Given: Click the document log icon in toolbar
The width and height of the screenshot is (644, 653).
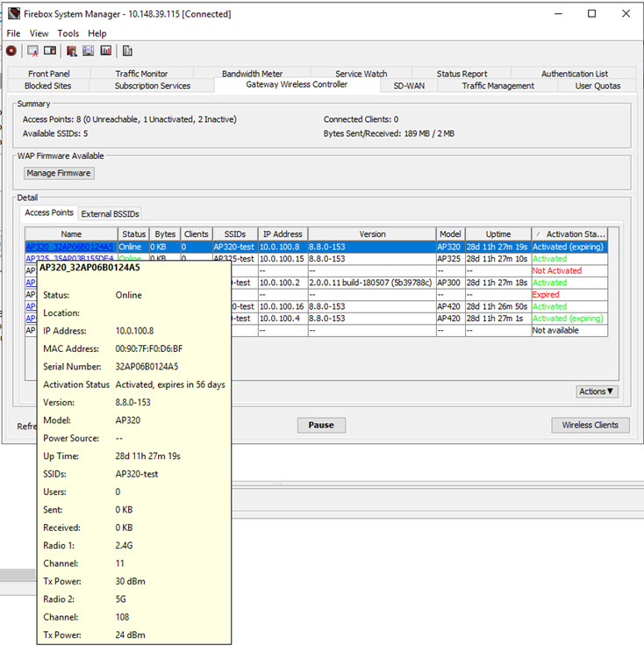Looking at the screenshot, I should pos(128,51).
